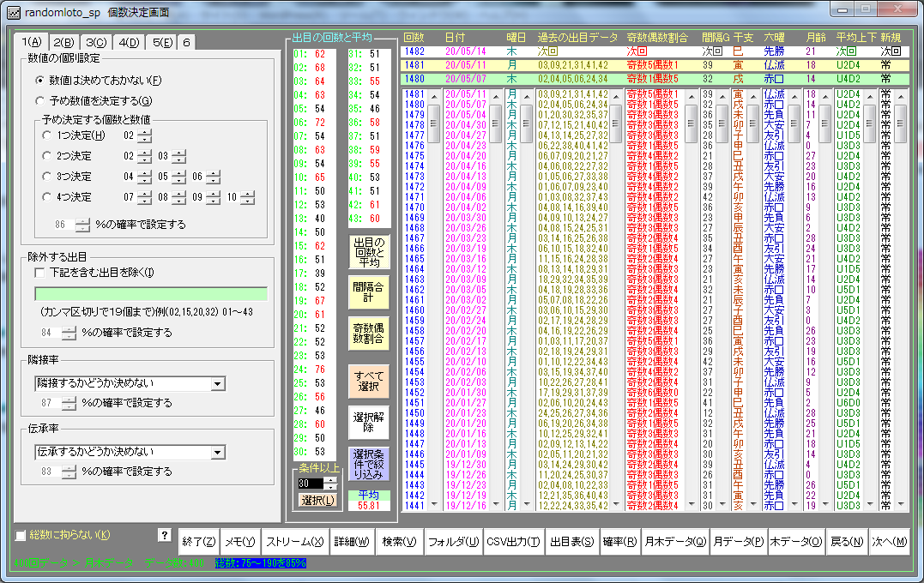Adjust stepper for 4つ決定 value 10
The image size is (924, 583).
pyautogui.click(x=248, y=197)
